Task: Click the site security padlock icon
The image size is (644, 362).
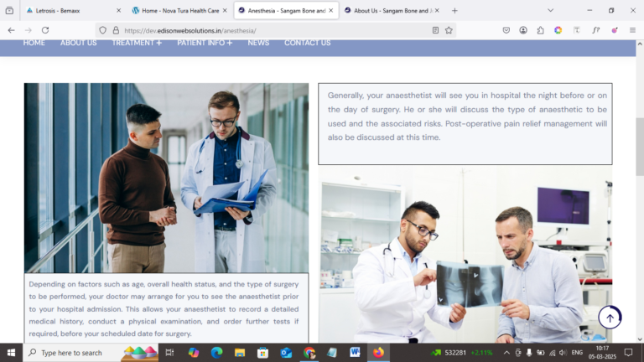Action: click(x=116, y=30)
